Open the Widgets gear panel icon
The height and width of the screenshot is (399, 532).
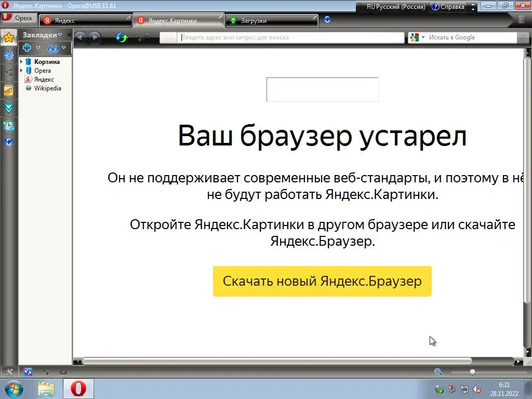pyautogui.click(x=8, y=55)
